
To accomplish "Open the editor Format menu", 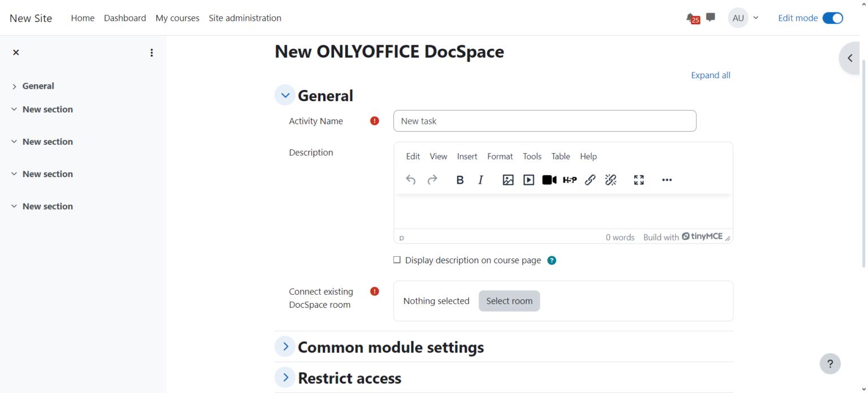I will coord(500,157).
